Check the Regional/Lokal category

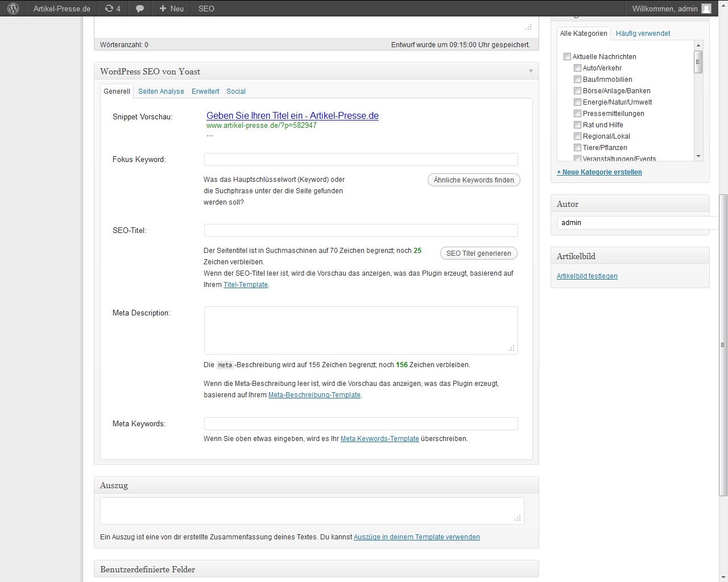point(577,136)
